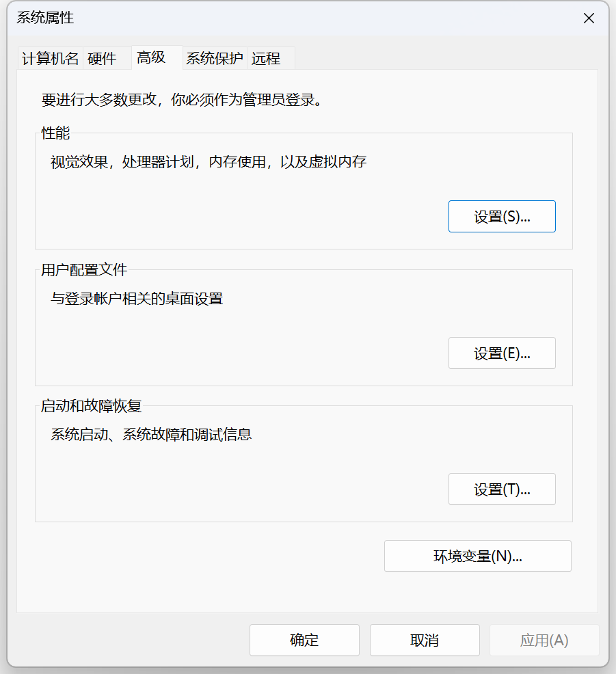Click the 性能 group heading
The width and height of the screenshot is (616, 674).
pos(55,133)
